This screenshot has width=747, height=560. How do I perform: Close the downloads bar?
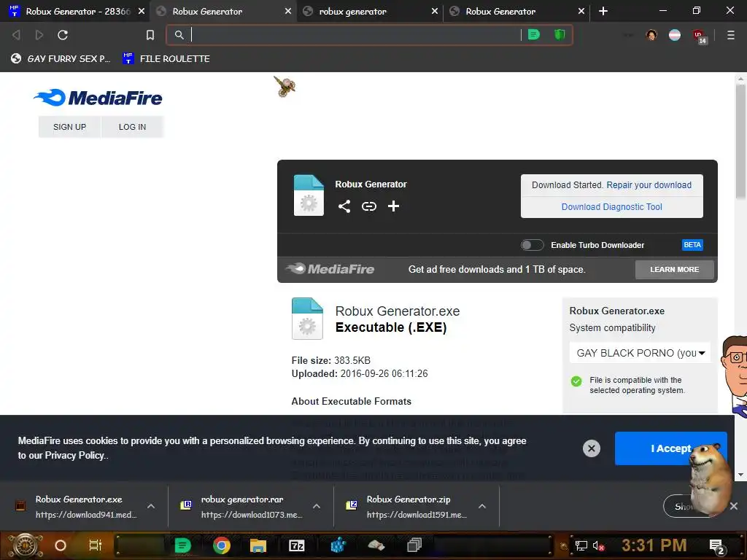click(734, 506)
